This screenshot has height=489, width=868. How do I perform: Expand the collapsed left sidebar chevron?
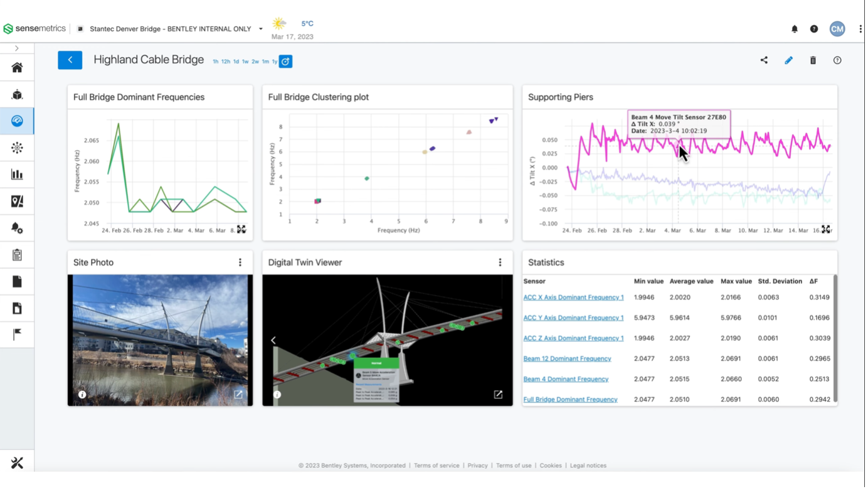pos(17,48)
